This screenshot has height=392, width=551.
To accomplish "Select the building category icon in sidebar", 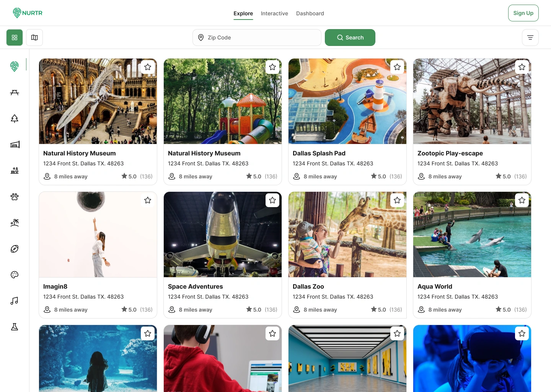I will pyautogui.click(x=15, y=145).
